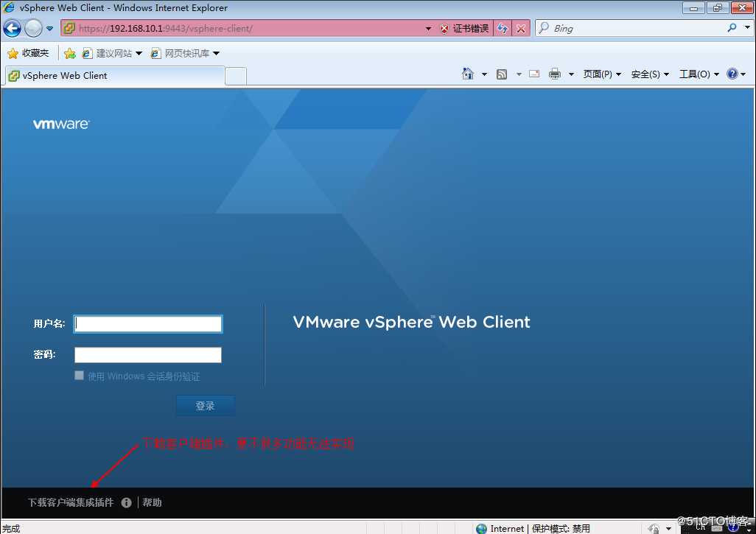
Task: Open the 页面(P) menu
Action: click(x=602, y=74)
